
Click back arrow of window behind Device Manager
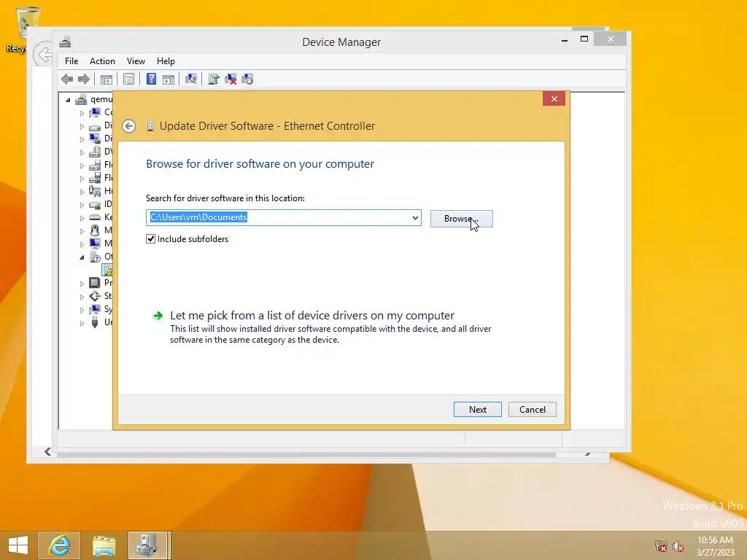[x=43, y=54]
